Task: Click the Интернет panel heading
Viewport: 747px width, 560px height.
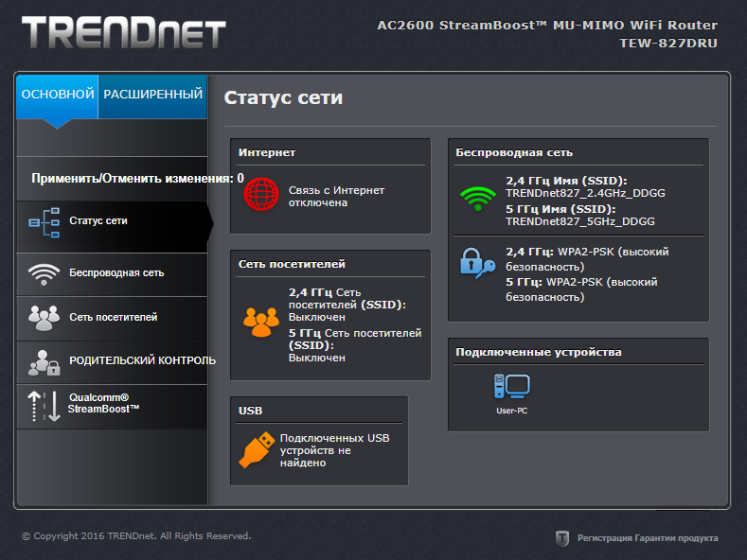Action: (x=267, y=152)
